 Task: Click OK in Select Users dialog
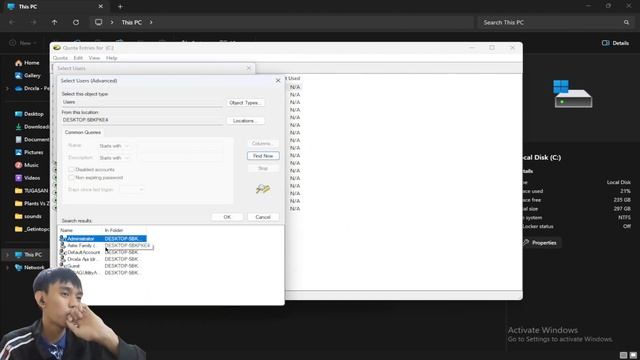pyautogui.click(x=227, y=217)
